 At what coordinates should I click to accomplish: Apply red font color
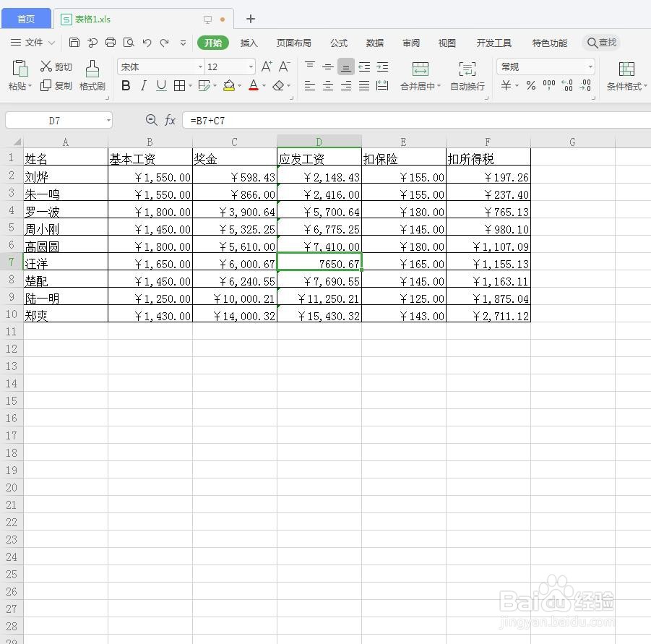(x=254, y=85)
